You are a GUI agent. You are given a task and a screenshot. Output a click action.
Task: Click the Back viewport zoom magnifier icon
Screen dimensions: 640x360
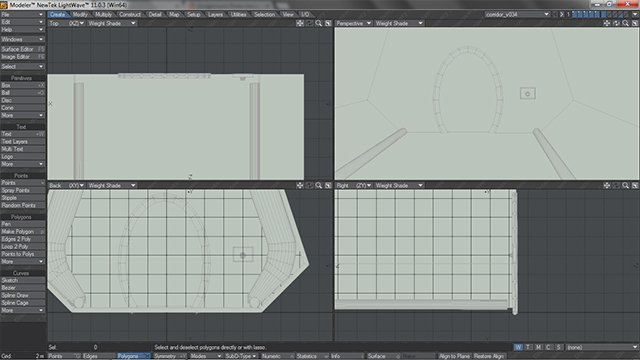pyautogui.click(x=319, y=185)
